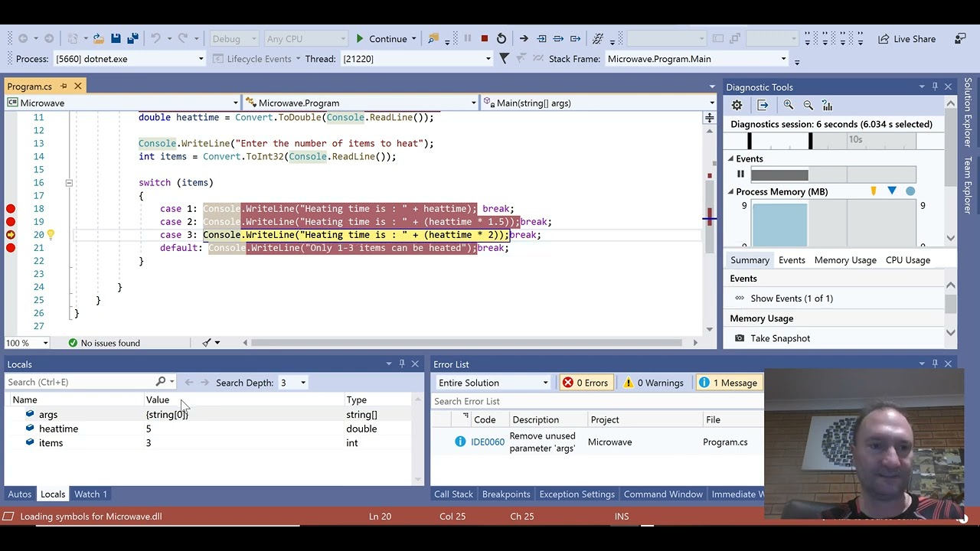Restart the debugging session
980x551 pixels.
(x=501, y=39)
